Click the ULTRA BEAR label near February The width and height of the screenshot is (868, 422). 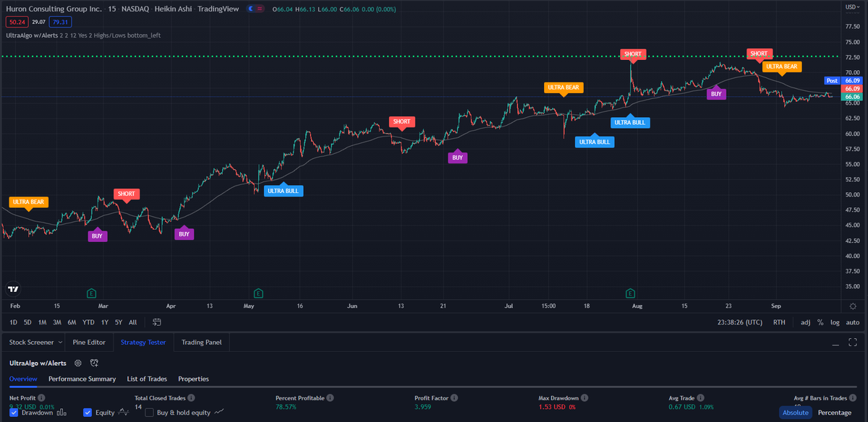(x=29, y=202)
